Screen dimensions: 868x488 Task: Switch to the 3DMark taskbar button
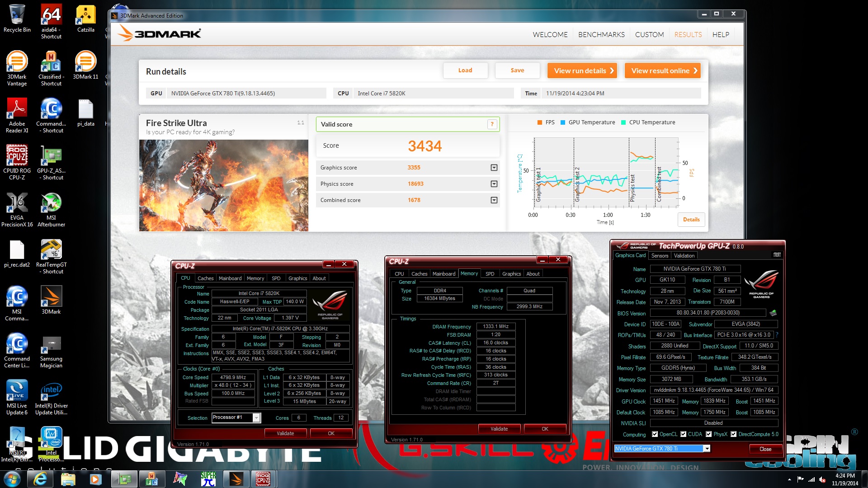pyautogui.click(x=236, y=479)
